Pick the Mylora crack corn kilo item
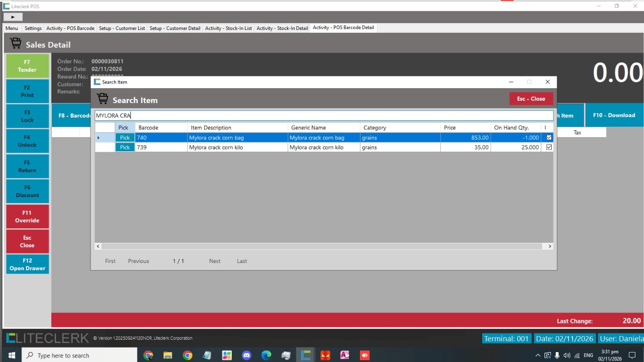This screenshot has height=362, width=644. pyautogui.click(x=125, y=147)
